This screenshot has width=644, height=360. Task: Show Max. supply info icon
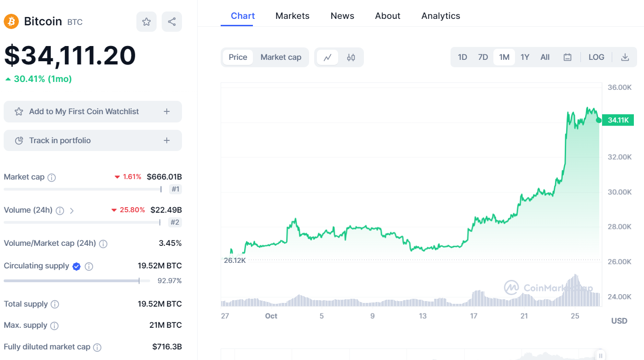[54, 326]
